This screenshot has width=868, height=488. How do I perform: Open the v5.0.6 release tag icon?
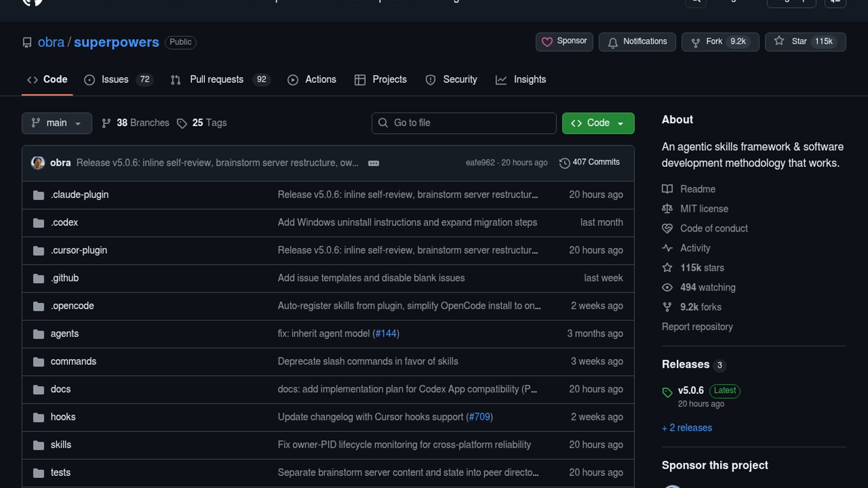(667, 392)
